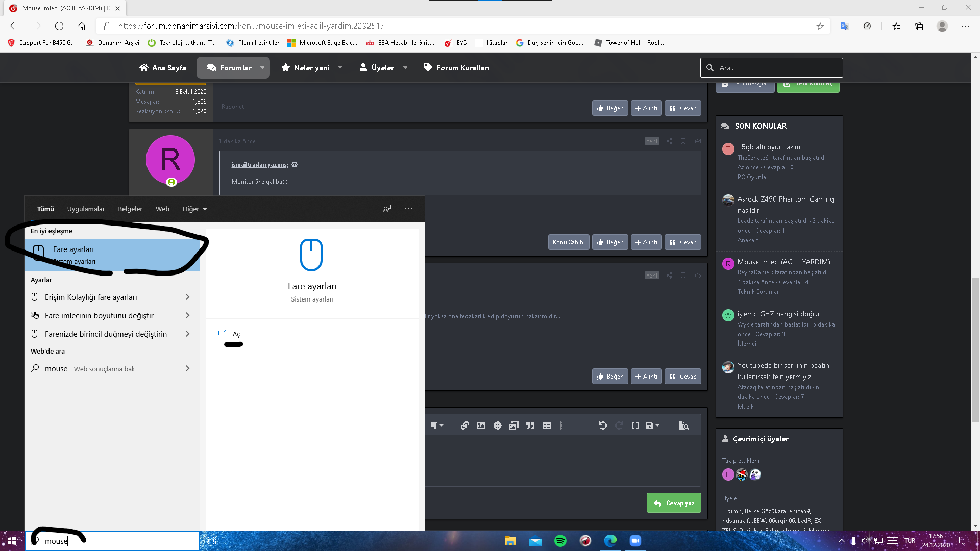Open drafts save dropdown in editor
This screenshot has width=980, height=551.
click(x=652, y=425)
